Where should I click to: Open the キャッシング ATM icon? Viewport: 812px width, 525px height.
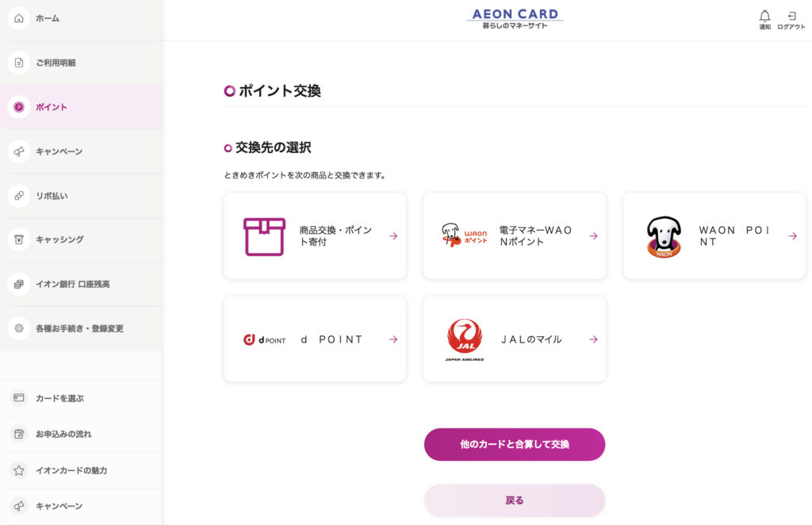point(19,240)
